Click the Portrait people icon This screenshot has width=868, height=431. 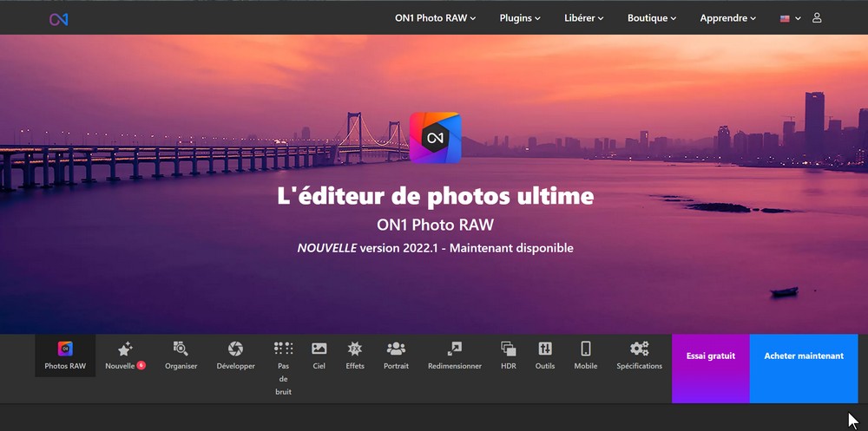point(396,349)
